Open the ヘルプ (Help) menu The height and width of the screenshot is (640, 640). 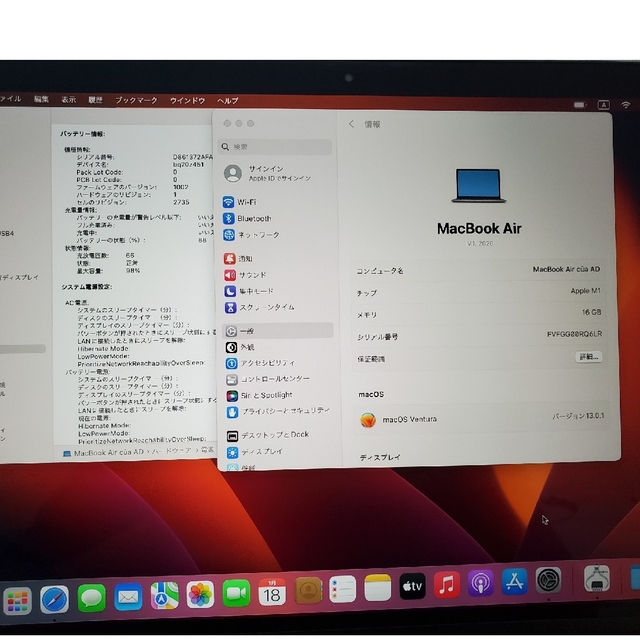tap(228, 101)
